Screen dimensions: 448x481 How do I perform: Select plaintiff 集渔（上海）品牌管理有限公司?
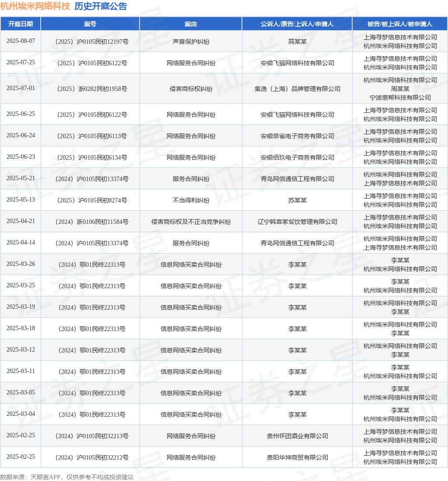(x=297, y=89)
